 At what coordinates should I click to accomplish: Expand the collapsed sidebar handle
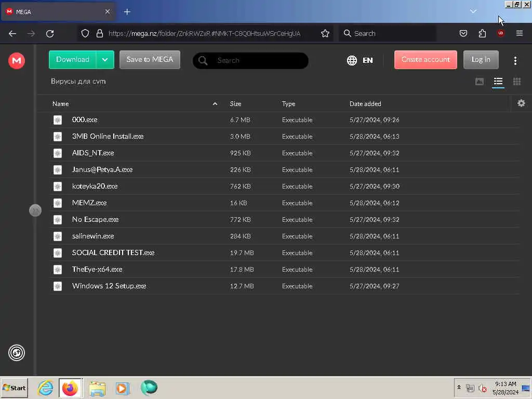point(35,210)
